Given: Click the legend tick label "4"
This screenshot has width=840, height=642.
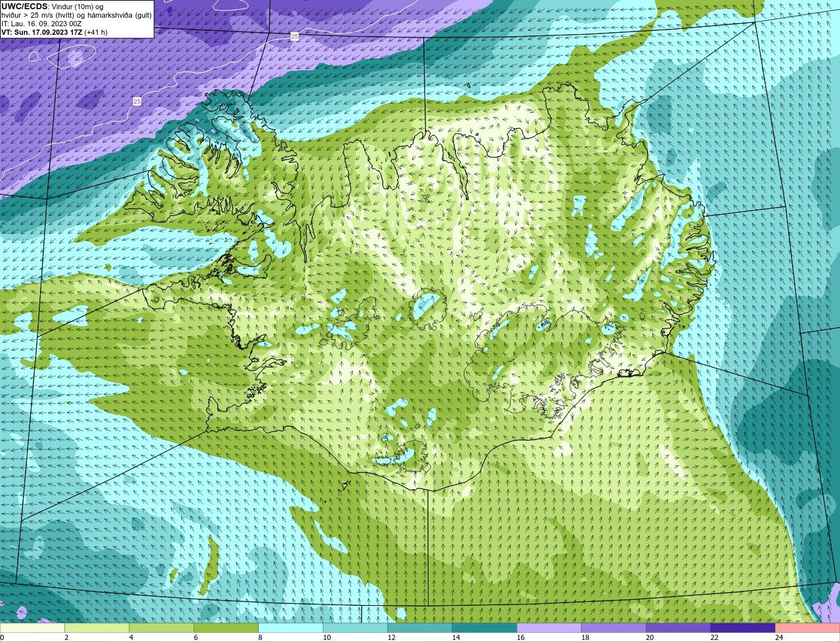Looking at the screenshot, I should [131, 637].
